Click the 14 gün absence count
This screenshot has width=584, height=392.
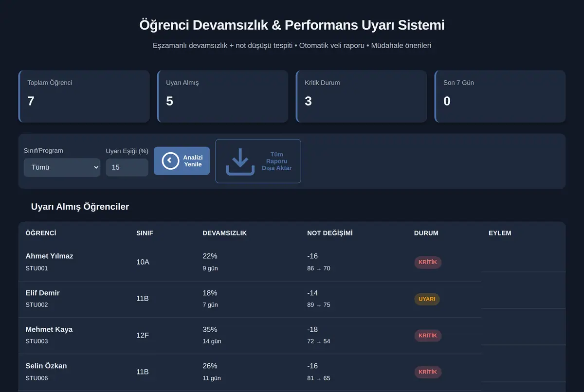(x=212, y=341)
